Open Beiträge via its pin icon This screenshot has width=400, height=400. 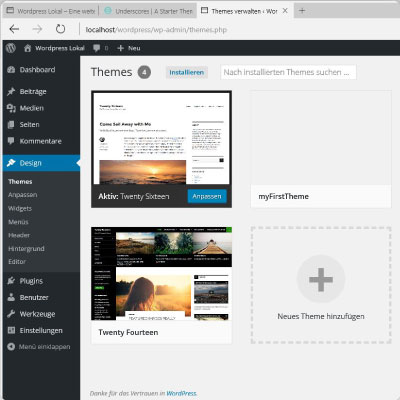click(11, 91)
